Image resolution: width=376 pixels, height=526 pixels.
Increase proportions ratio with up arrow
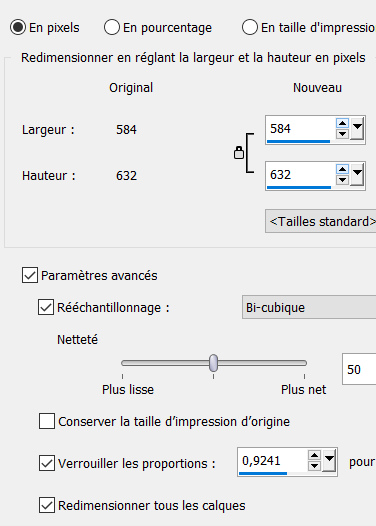(314, 456)
